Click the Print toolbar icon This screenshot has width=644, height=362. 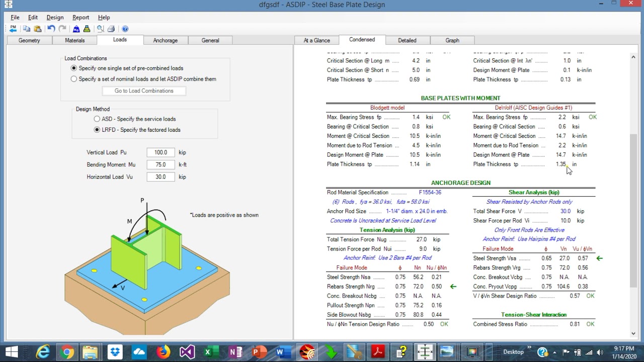pos(111,29)
